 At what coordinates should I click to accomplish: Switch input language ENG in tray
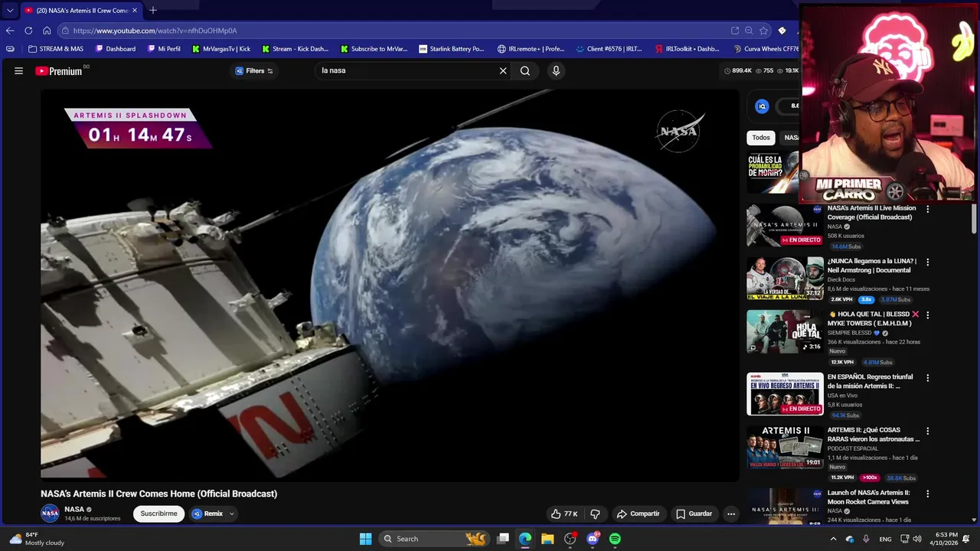[x=885, y=539]
